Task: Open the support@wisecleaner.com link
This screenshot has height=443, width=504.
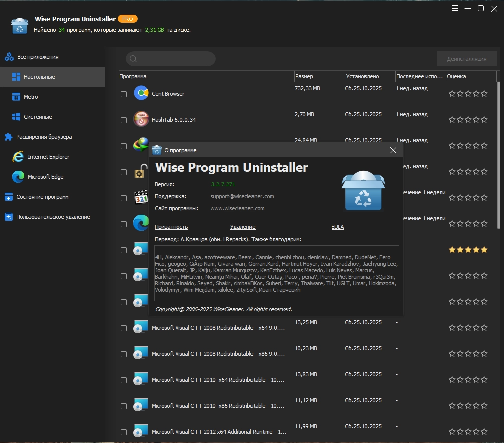Action: click(x=242, y=196)
